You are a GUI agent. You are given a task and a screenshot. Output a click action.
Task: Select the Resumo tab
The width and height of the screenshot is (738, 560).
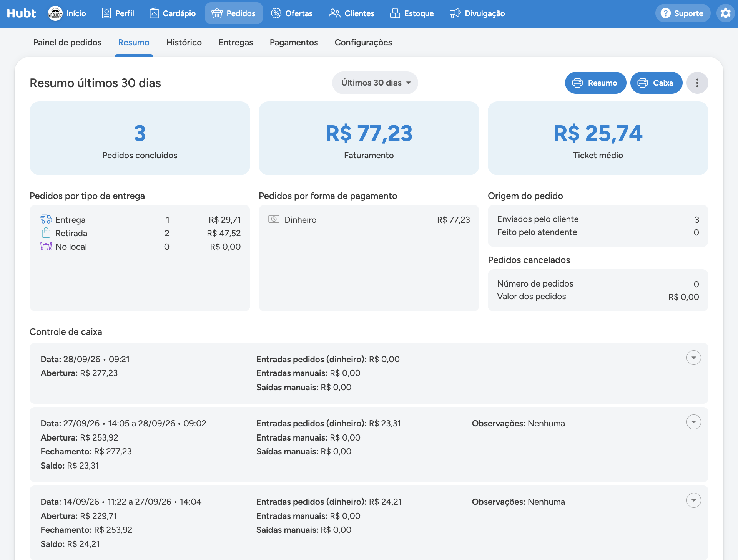click(134, 42)
